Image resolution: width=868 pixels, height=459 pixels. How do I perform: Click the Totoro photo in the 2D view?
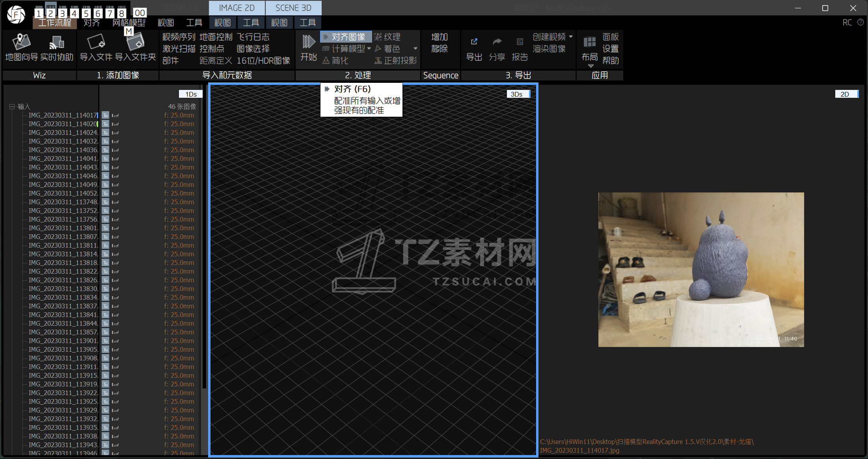coord(701,270)
